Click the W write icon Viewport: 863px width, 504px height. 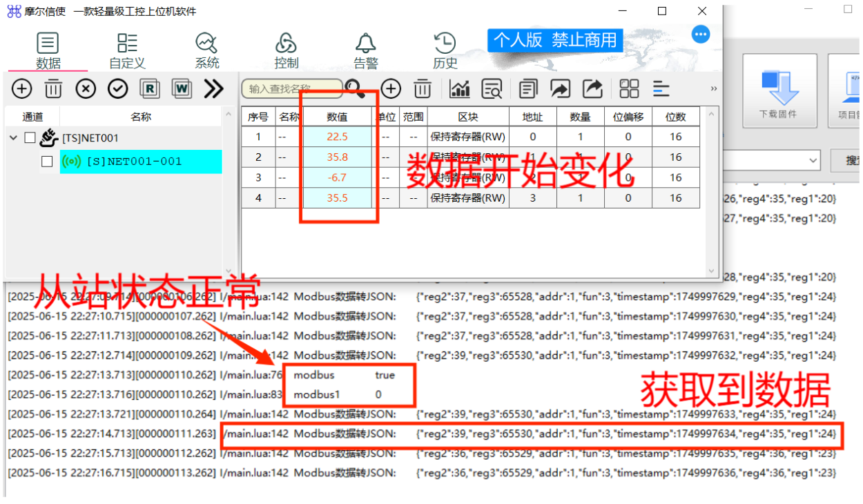(182, 88)
